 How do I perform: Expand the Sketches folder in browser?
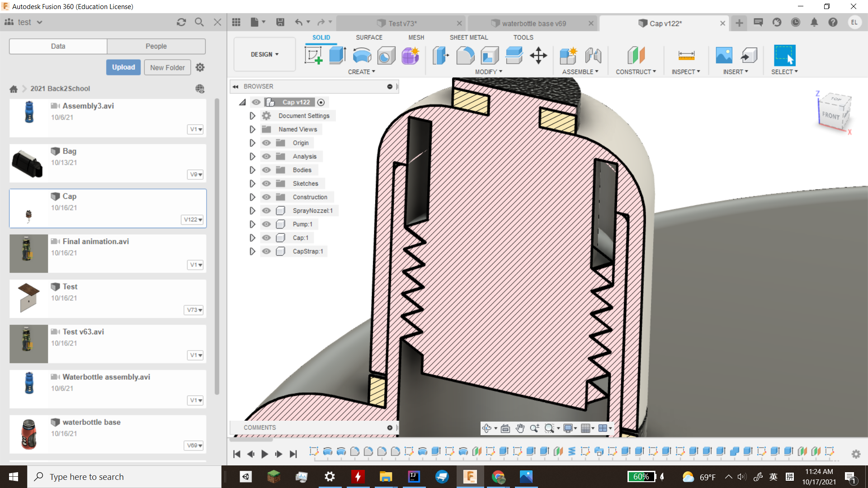coord(252,183)
